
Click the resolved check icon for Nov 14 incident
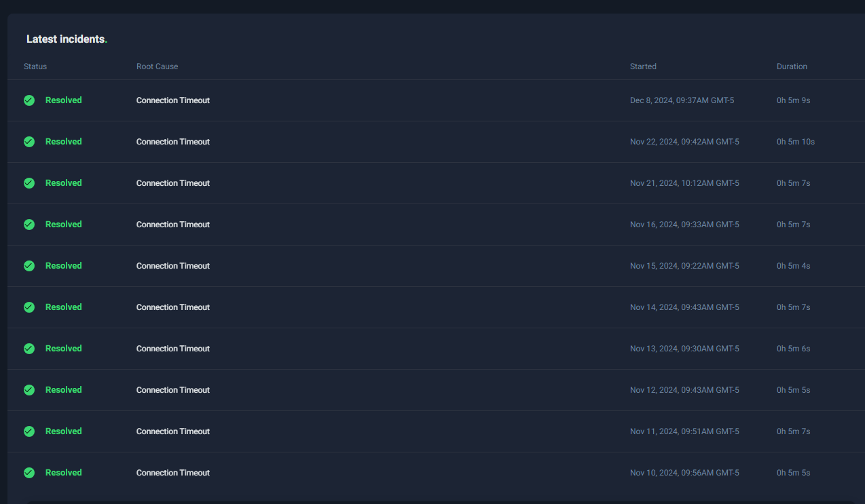coord(29,307)
